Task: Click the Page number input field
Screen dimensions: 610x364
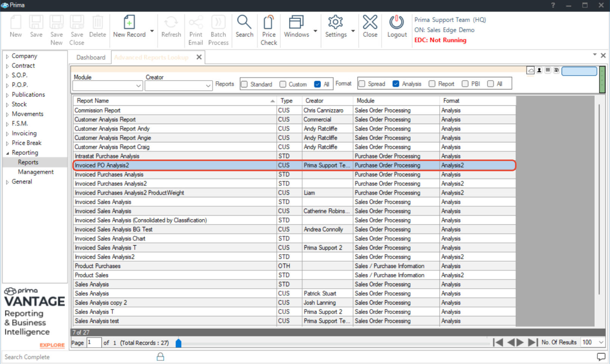Action: (94, 342)
